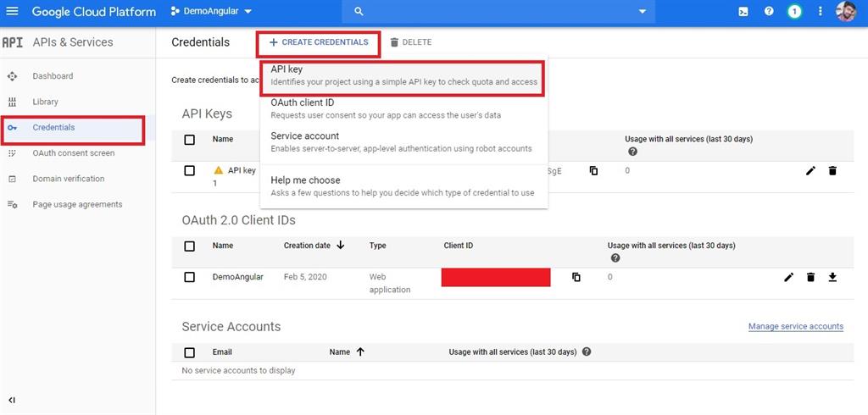This screenshot has height=415, width=868.
Task: Edit API key 1 with pencil icon
Action: tap(810, 171)
